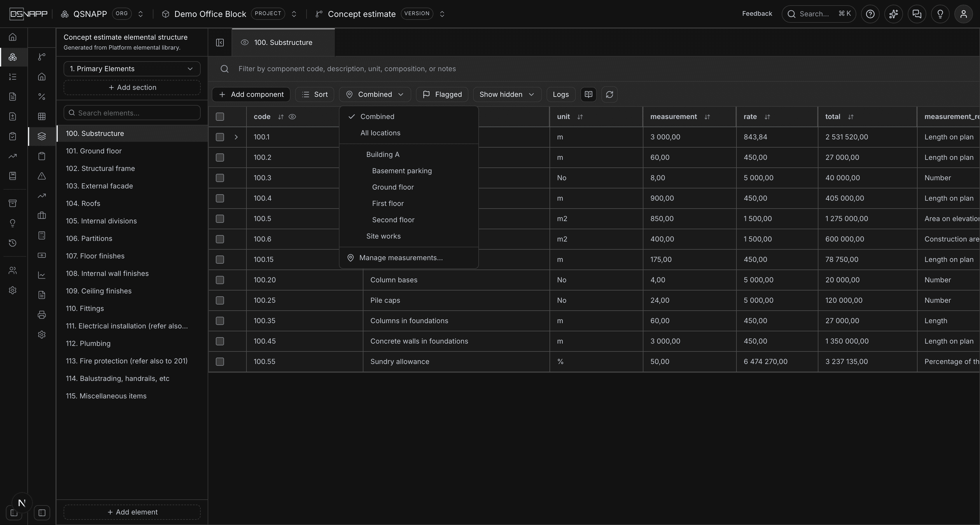This screenshot has height=525, width=980.
Task: Open Manage measurements... menu entry
Action: tap(409, 258)
